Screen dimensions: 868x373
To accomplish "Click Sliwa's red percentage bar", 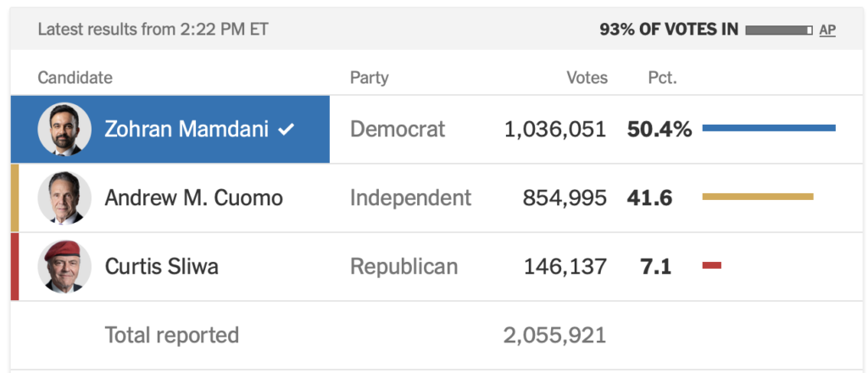I will [x=712, y=266].
